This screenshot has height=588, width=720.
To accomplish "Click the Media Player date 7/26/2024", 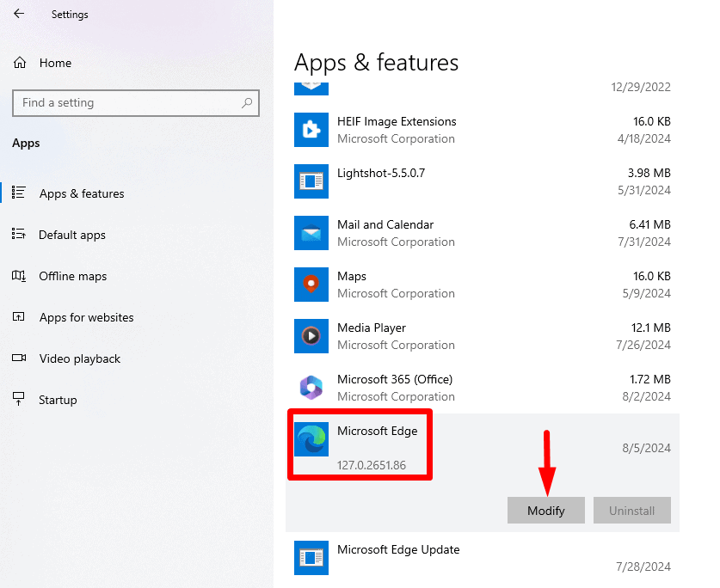I will pyautogui.click(x=643, y=345).
